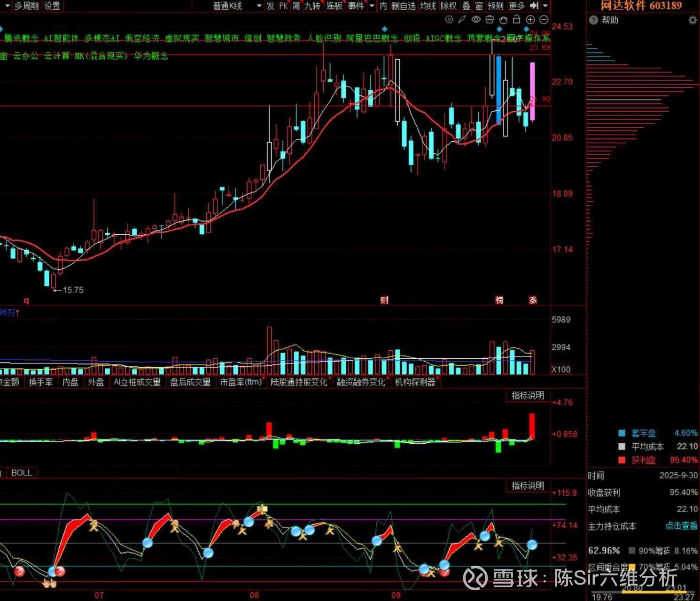Click the 低空经济 concept tag
Viewport: 700px width, 601px height.
click(142, 39)
